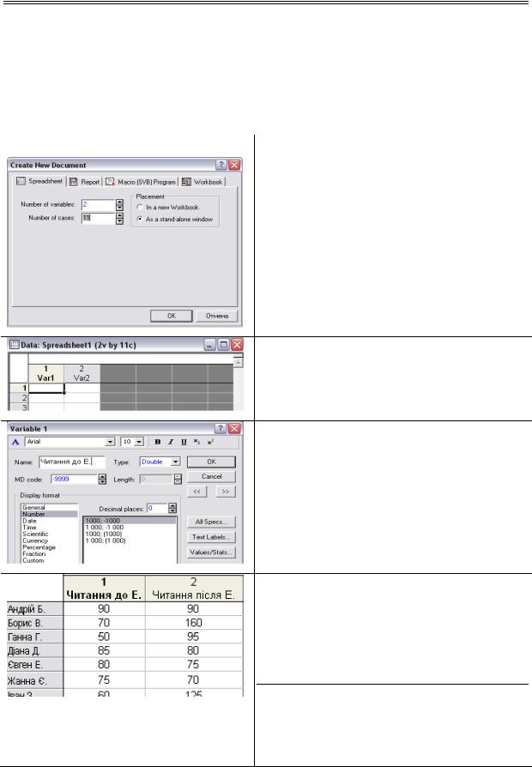Click the MD code field showing -9999
This screenshot has width=532, height=767.
pyautogui.click(x=75, y=480)
